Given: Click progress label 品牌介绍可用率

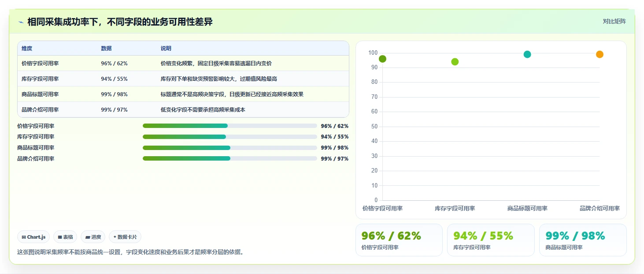Looking at the screenshot, I should 36,159.
